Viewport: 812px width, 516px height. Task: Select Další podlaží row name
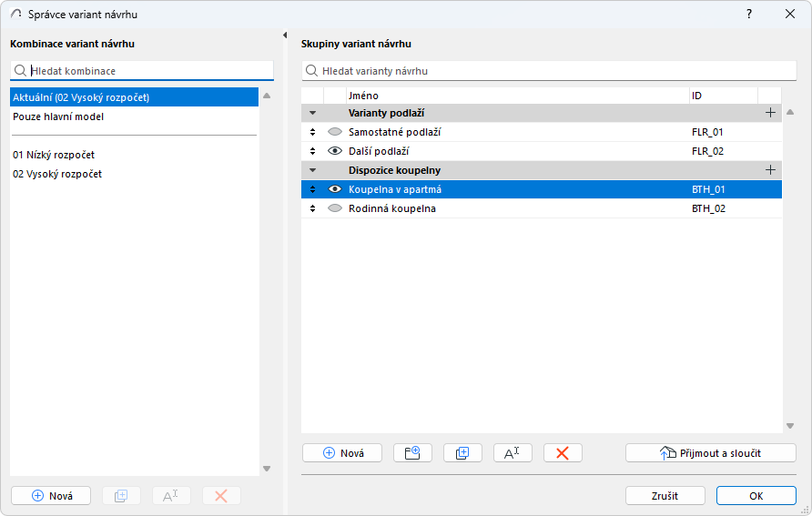point(379,151)
